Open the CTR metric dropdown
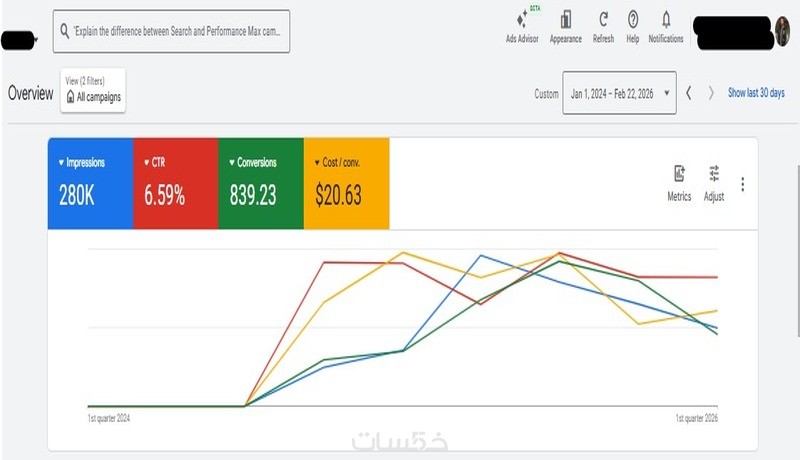This screenshot has width=800, height=460. pyautogui.click(x=145, y=163)
